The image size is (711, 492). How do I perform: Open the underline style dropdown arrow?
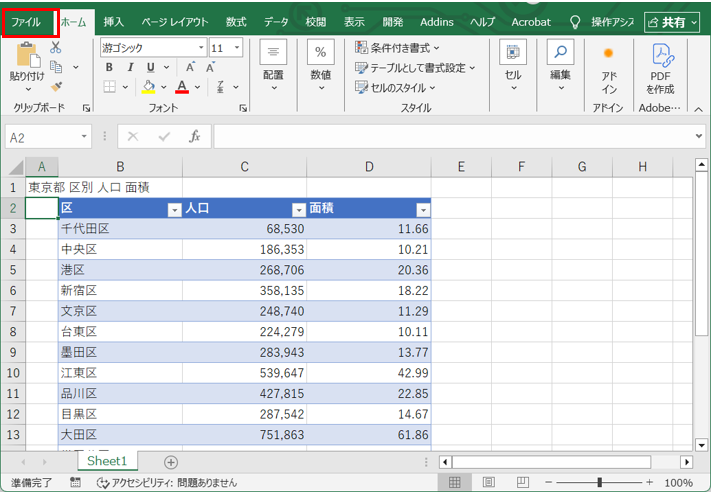166,68
